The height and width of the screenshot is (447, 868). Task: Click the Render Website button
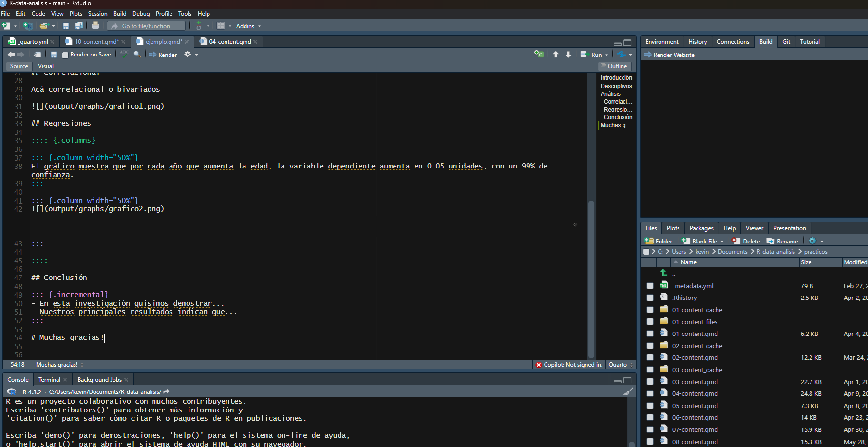click(669, 55)
